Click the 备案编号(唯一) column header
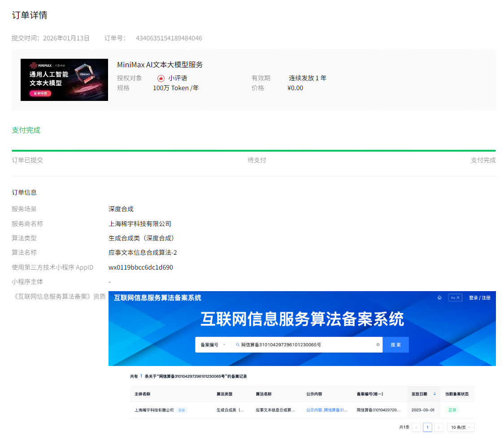Image resolution: width=504 pixels, height=445 pixels. pyautogui.click(x=369, y=394)
